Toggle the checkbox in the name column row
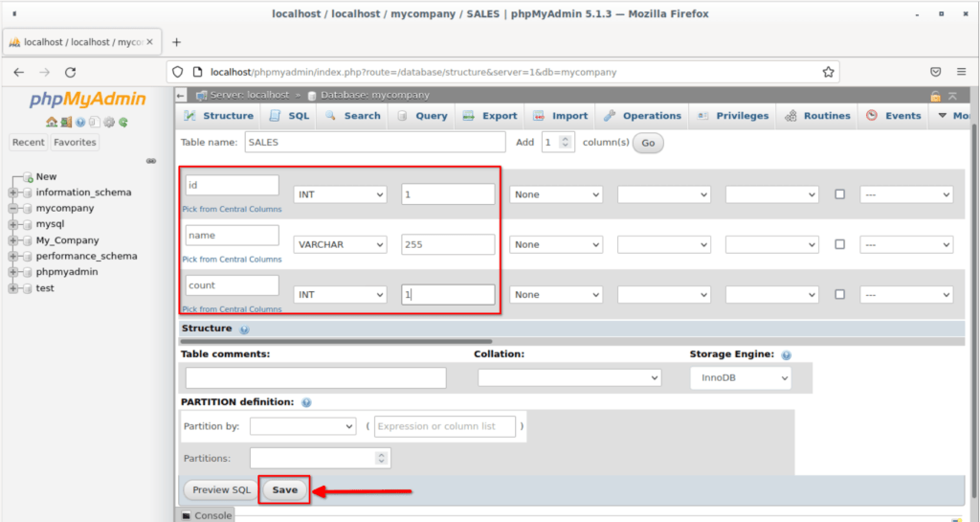The image size is (980, 522). point(839,244)
